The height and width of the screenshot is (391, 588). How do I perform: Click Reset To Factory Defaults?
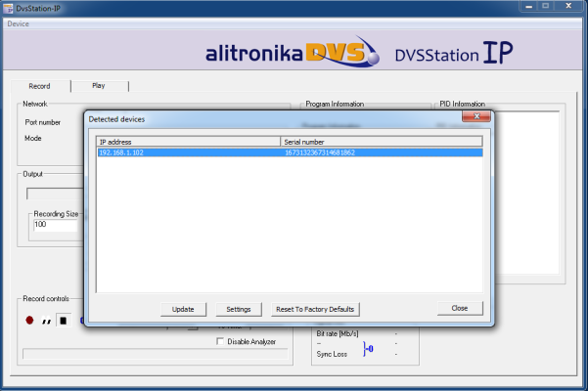click(316, 309)
